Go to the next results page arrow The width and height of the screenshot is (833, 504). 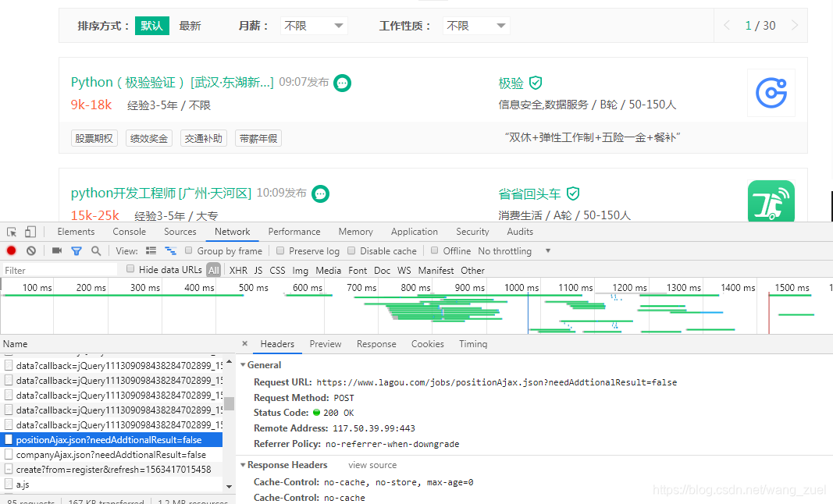(x=795, y=25)
